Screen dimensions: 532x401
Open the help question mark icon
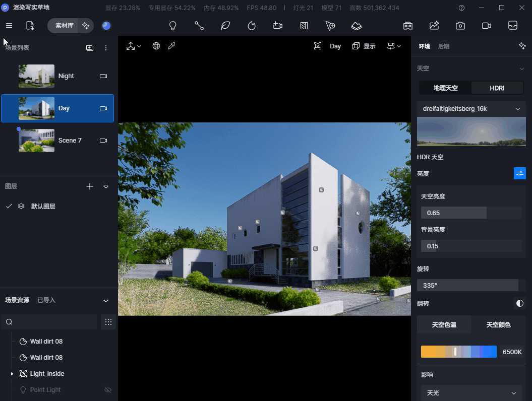[x=461, y=8]
